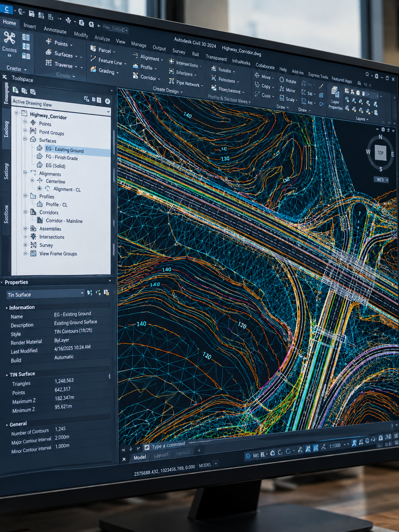
Task: Click the Style value TIN Contours
Action: point(73,331)
